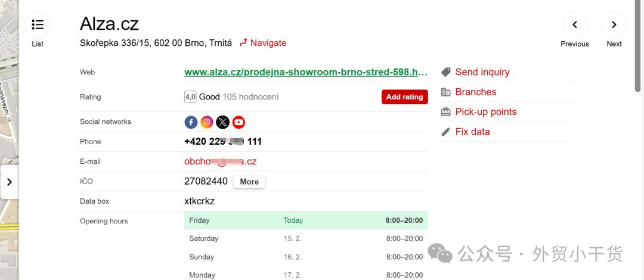Click the More button next to IČO
644x280 pixels.
click(249, 182)
